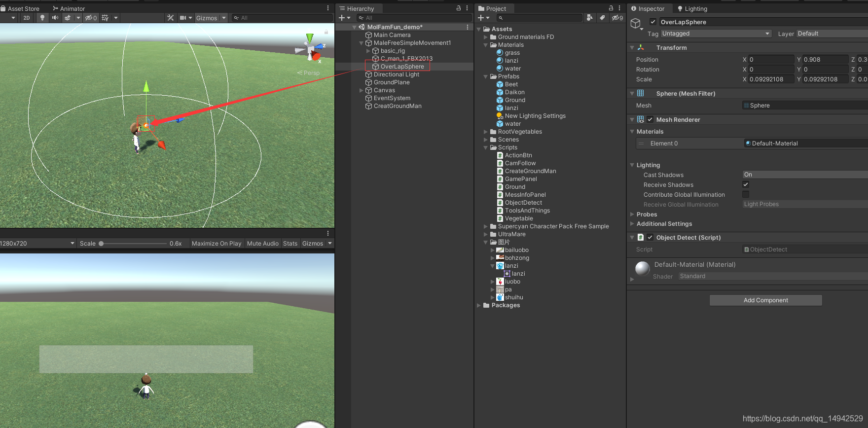The width and height of the screenshot is (868, 428).
Task: Collapse the Transform component
Action: (x=632, y=48)
